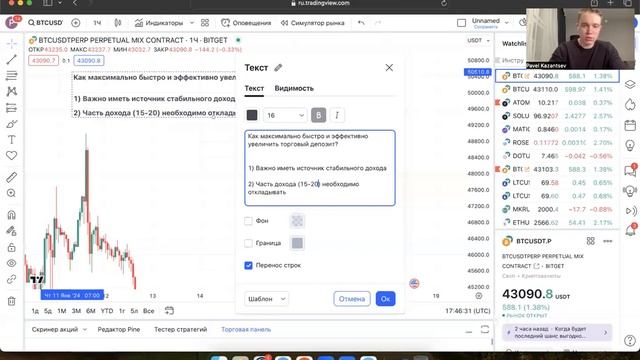Viewport: 640px width, 360px height.
Task: Launch the Симулятор рынка replay button
Action: pos(313,23)
